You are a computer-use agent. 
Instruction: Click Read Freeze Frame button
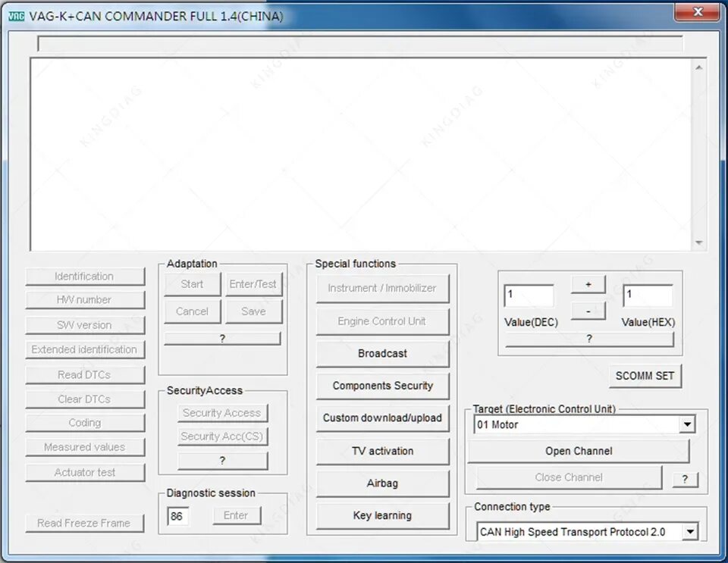point(84,523)
